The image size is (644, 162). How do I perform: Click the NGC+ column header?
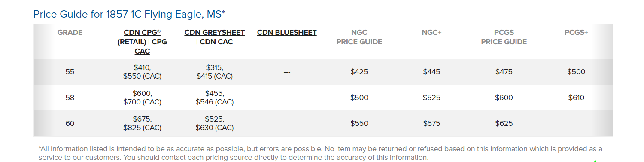pyautogui.click(x=431, y=32)
